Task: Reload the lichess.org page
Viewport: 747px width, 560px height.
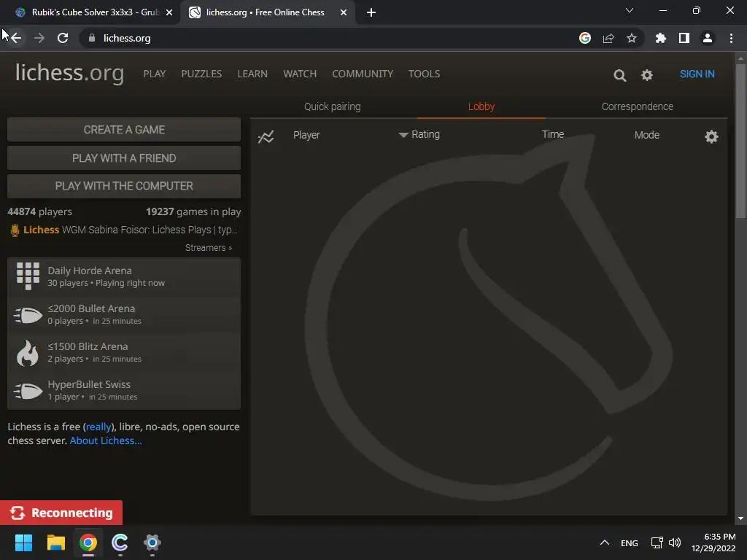Action: pyautogui.click(x=63, y=38)
